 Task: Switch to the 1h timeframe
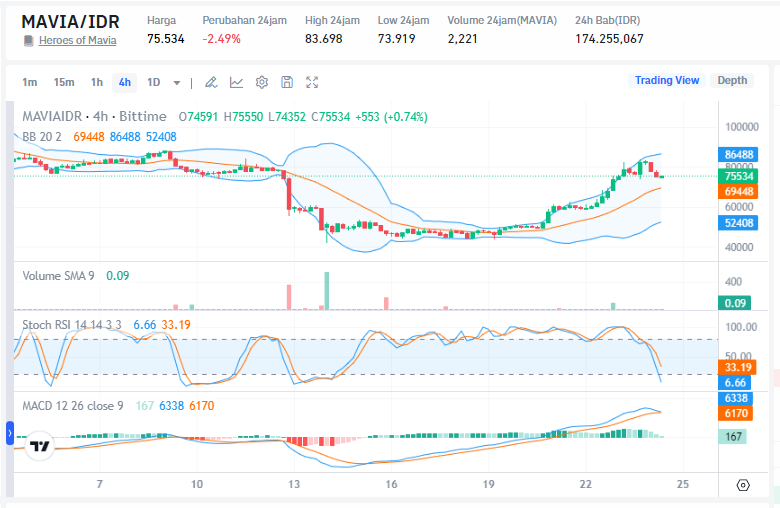point(97,82)
